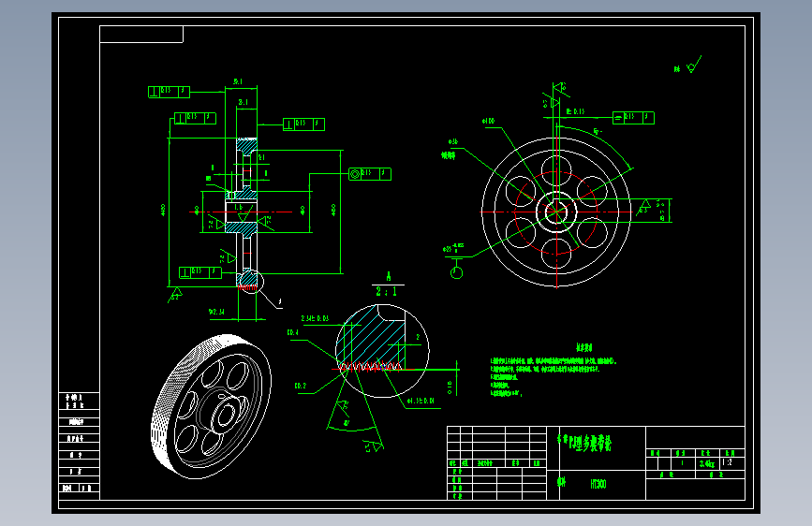Image resolution: width=812 pixels, height=526 pixels.
Task: Click the detail callout circle at section bottom
Action: tap(251, 281)
